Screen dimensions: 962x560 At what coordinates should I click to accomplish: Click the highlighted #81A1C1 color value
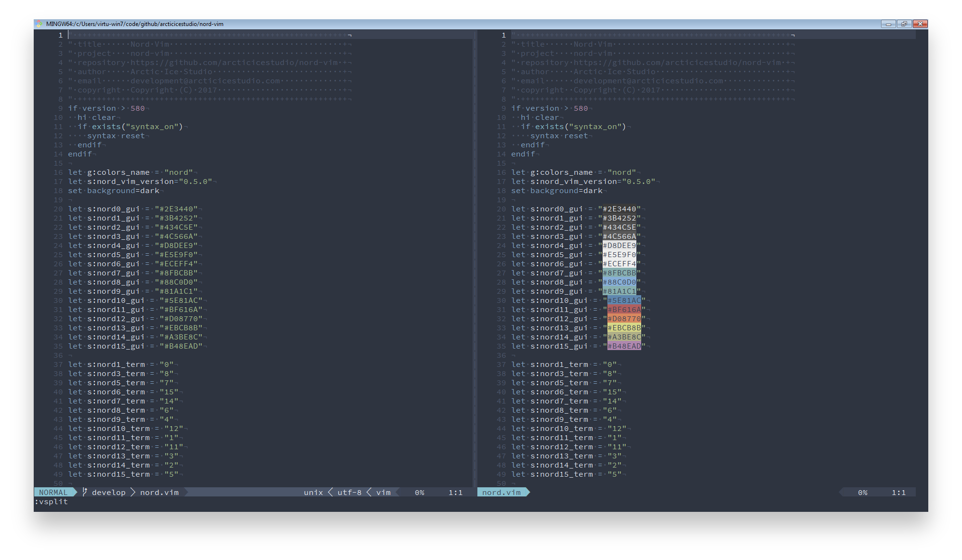619,291
